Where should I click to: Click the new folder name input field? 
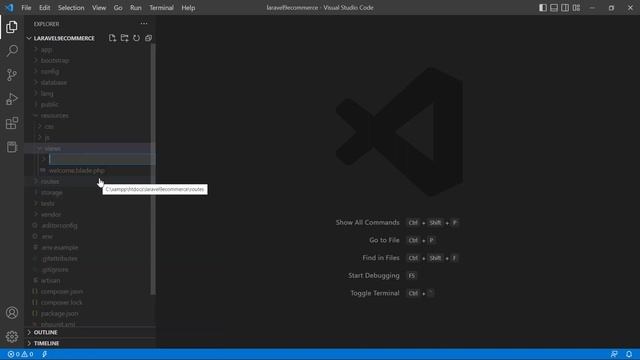102,160
